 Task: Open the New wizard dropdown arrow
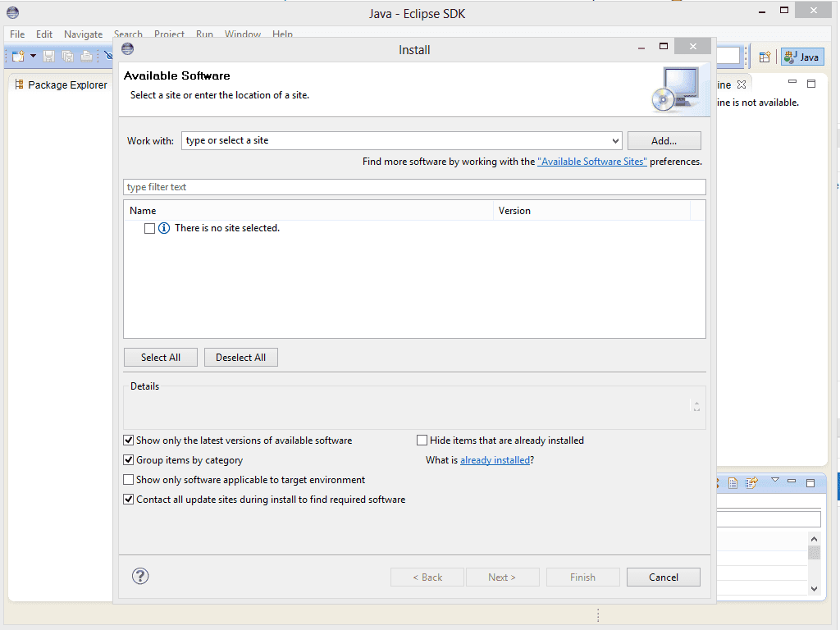coord(33,56)
